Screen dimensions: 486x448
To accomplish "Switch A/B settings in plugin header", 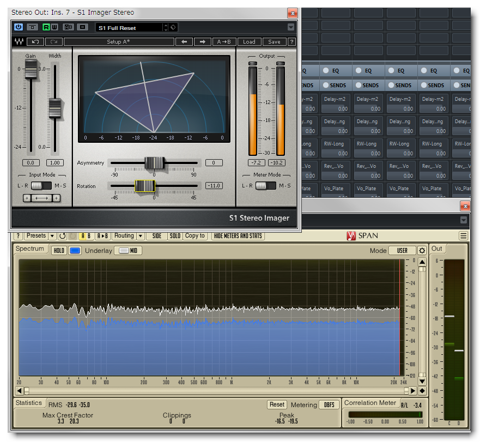I will click(x=68, y=27).
